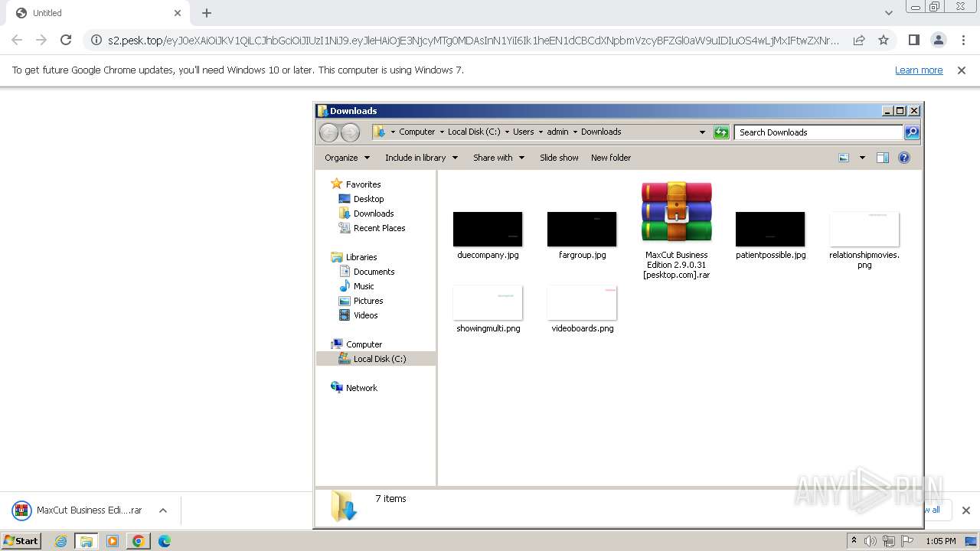Open Internet Explorer from the taskbar

(61, 541)
